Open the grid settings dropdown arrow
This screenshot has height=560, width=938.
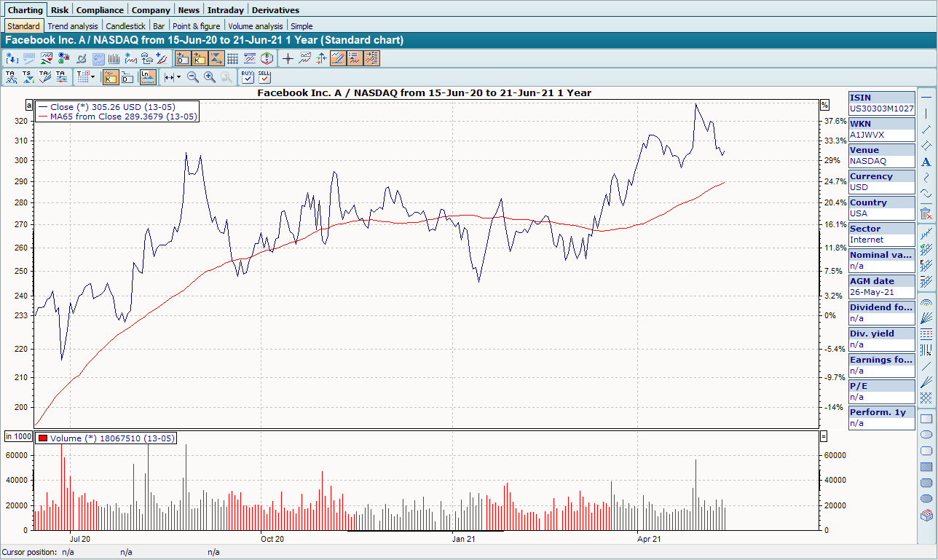pyautogui.click(x=92, y=76)
